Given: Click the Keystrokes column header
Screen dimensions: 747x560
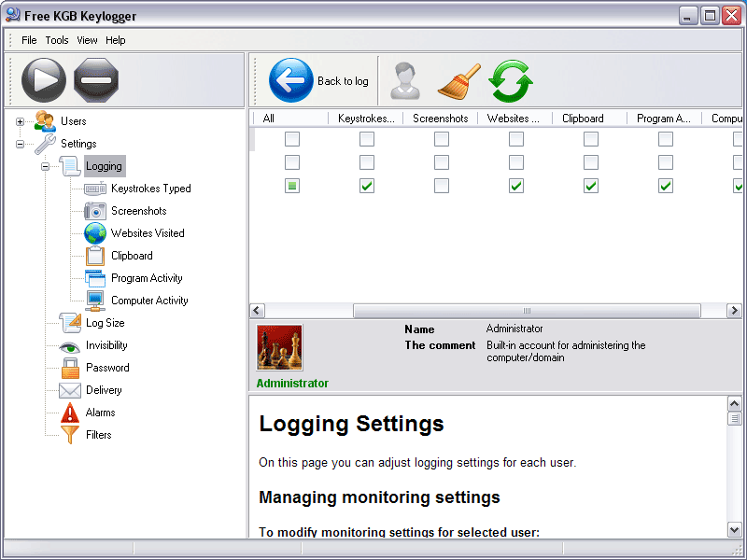Looking at the screenshot, I should [366, 119].
